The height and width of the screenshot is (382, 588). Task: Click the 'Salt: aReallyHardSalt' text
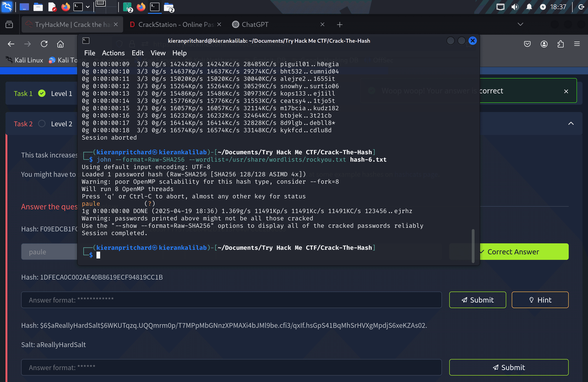[53, 345]
